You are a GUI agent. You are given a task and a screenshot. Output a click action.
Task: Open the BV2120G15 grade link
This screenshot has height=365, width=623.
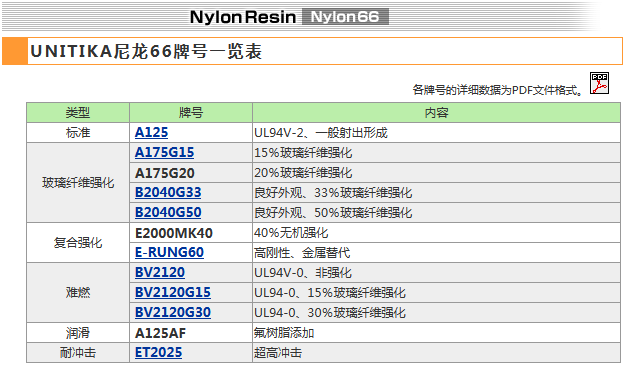pos(173,292)
